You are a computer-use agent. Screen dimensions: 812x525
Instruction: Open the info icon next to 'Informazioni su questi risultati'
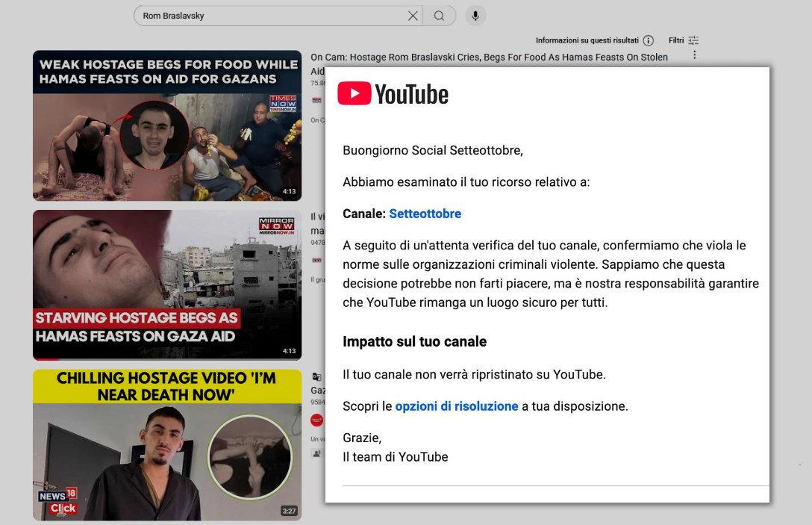pyautogui.click(x=649, y=40)
